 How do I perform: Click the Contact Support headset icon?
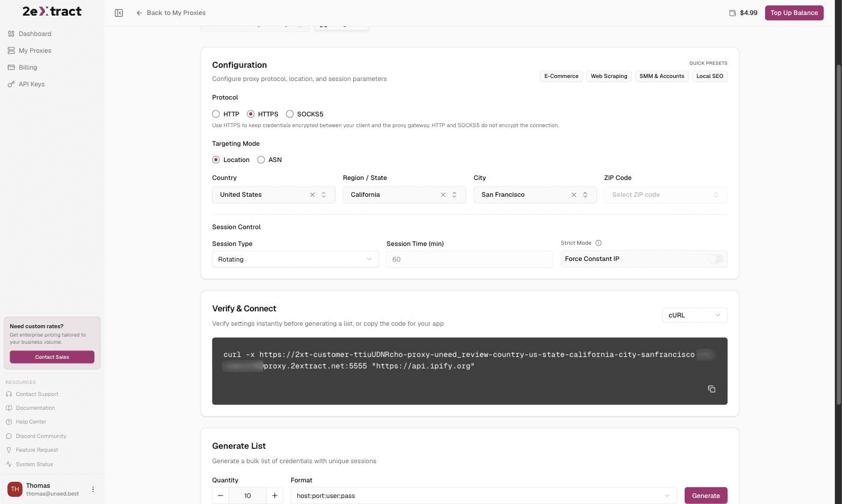click(x=9, y=394)
